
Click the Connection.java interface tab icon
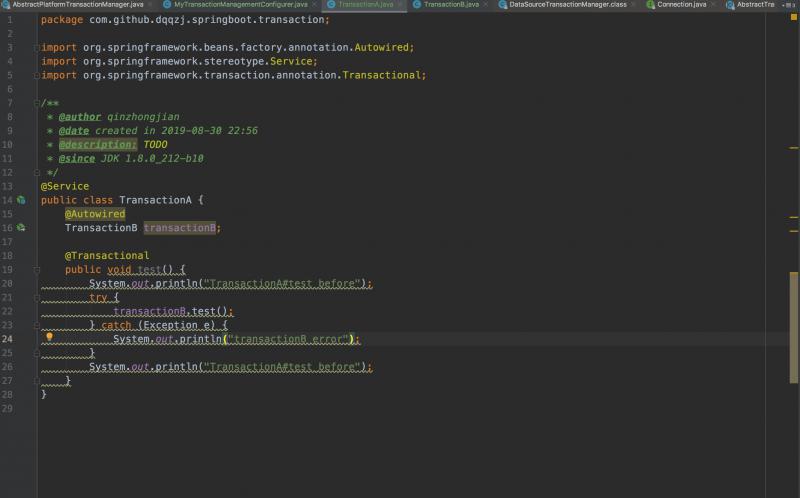(x=651, y=5)
